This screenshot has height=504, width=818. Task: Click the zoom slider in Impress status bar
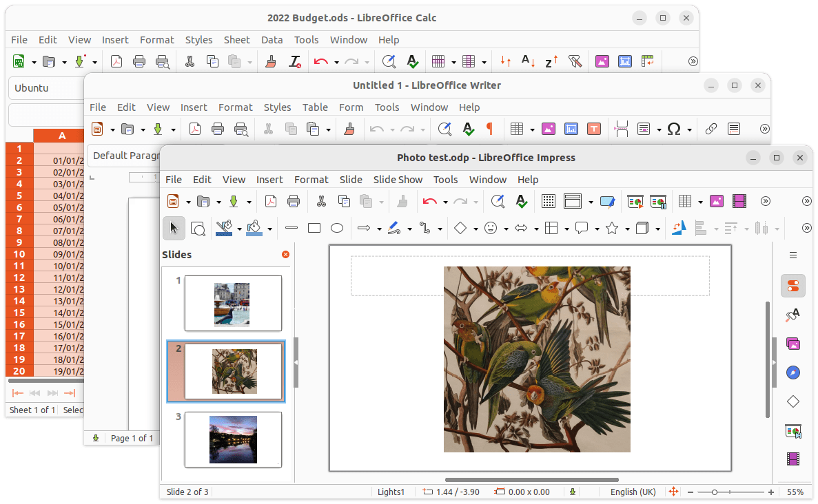pos(730,492)
